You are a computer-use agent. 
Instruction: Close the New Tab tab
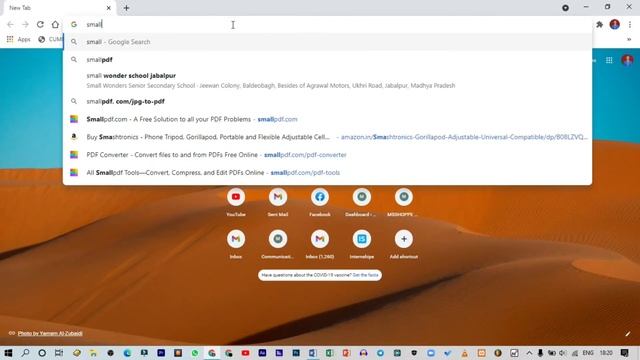pos(109,8)
